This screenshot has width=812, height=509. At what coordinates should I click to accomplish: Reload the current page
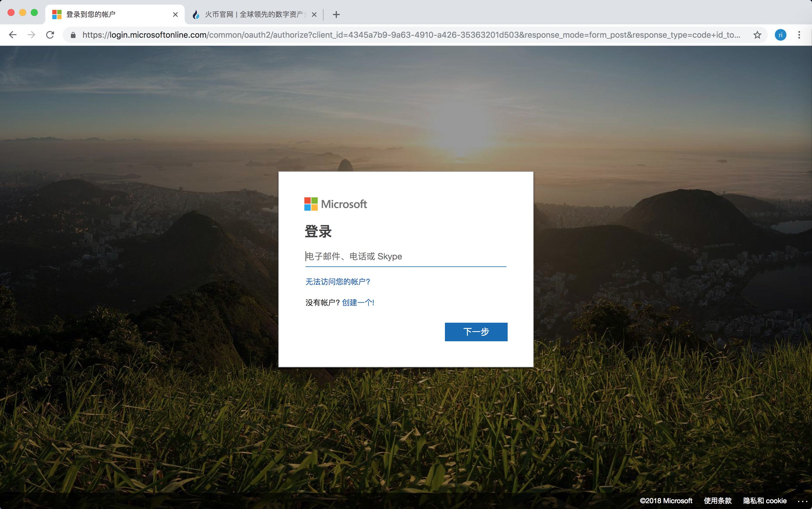coord(50,35)
